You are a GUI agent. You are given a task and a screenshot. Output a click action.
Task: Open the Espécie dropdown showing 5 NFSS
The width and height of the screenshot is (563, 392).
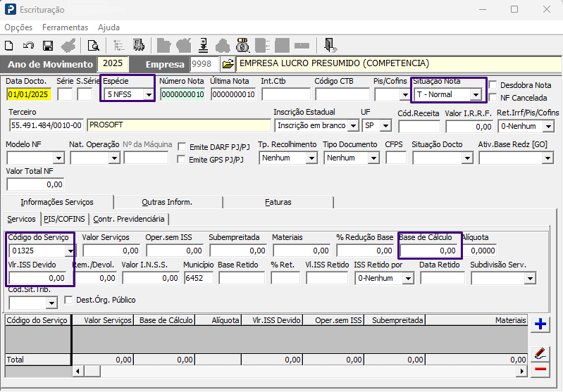click(149, 95)
